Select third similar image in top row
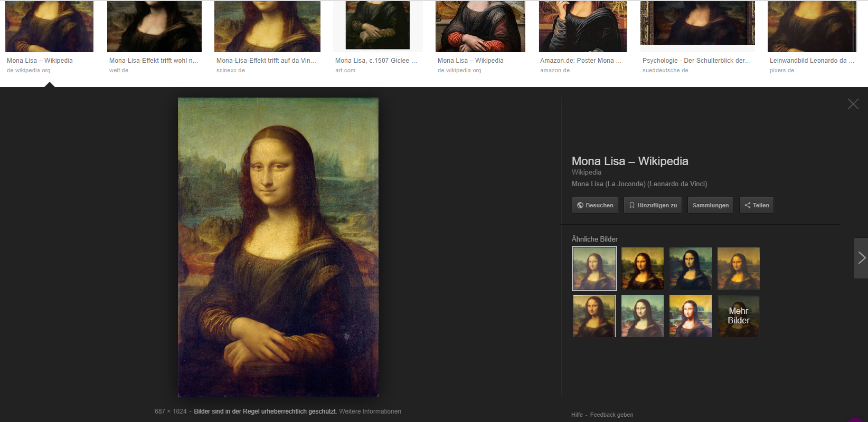The height and width of the screenshot is (422, 868). tap(691, 268)
